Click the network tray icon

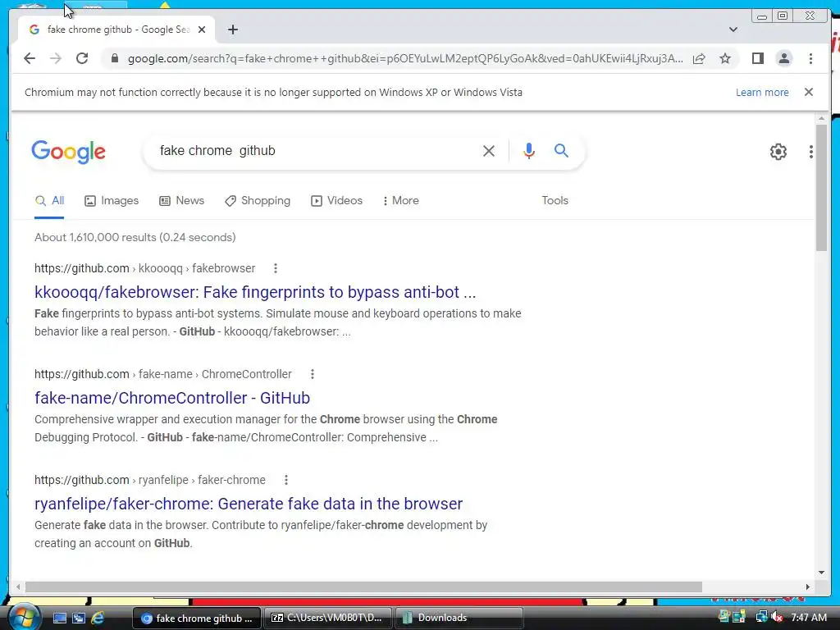tap(762, 618)
